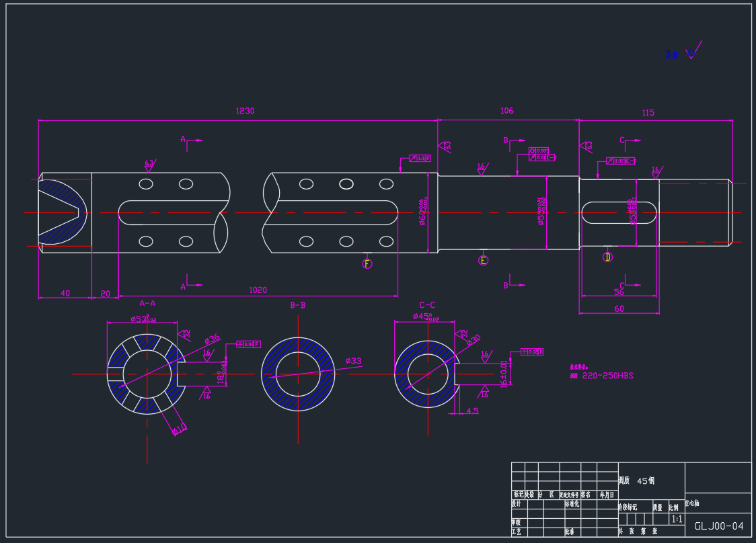This screenshot has height=543, width=756.
Task: Click the blue-hatched center hole at left end
Action: click(63, 212)
